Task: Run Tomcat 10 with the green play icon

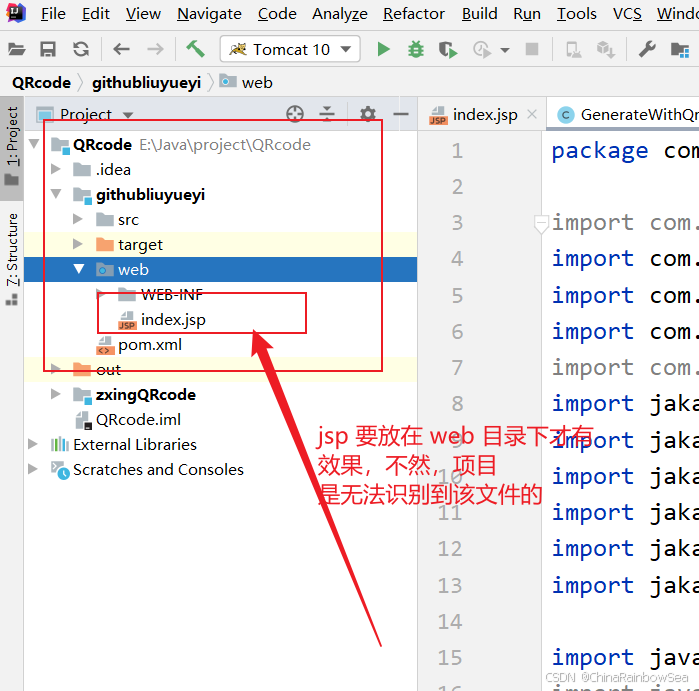Action: (383, 49)
